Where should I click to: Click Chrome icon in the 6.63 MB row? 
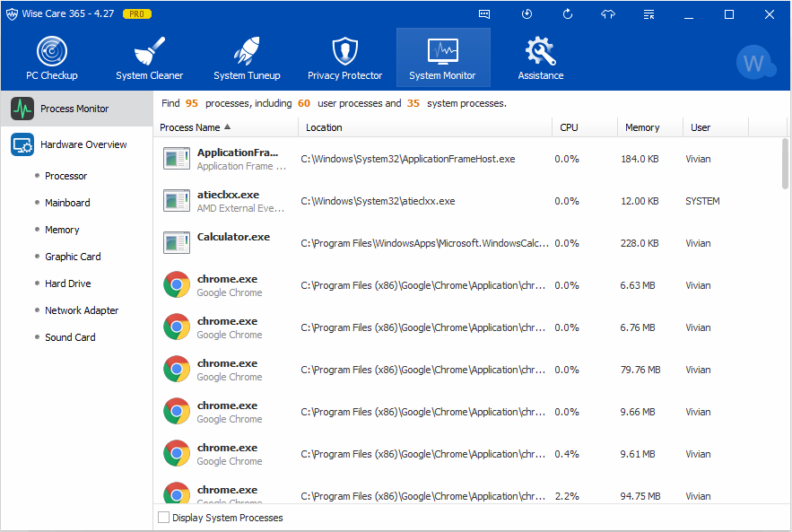click(x=177, y=285)
